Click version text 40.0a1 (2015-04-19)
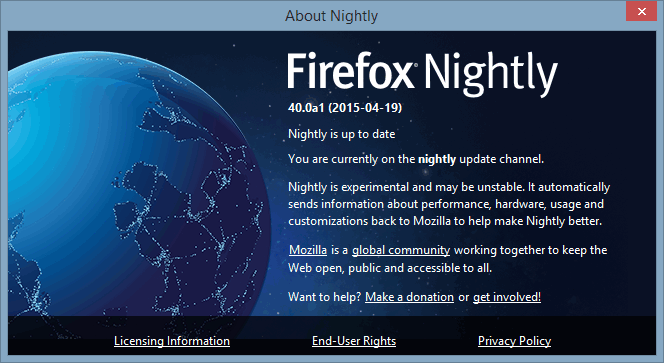The image size is (664, 363). [x=345, y=108]
